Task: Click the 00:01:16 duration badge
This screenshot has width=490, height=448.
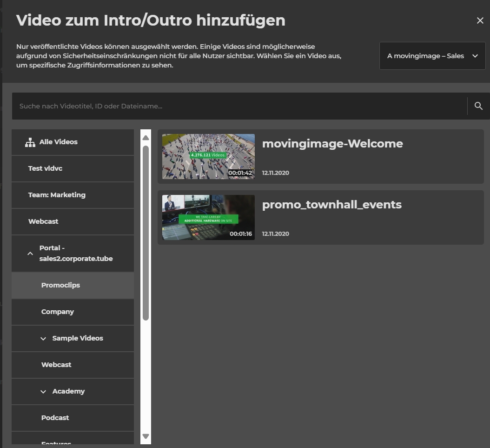Action: [x=241, y=234]
